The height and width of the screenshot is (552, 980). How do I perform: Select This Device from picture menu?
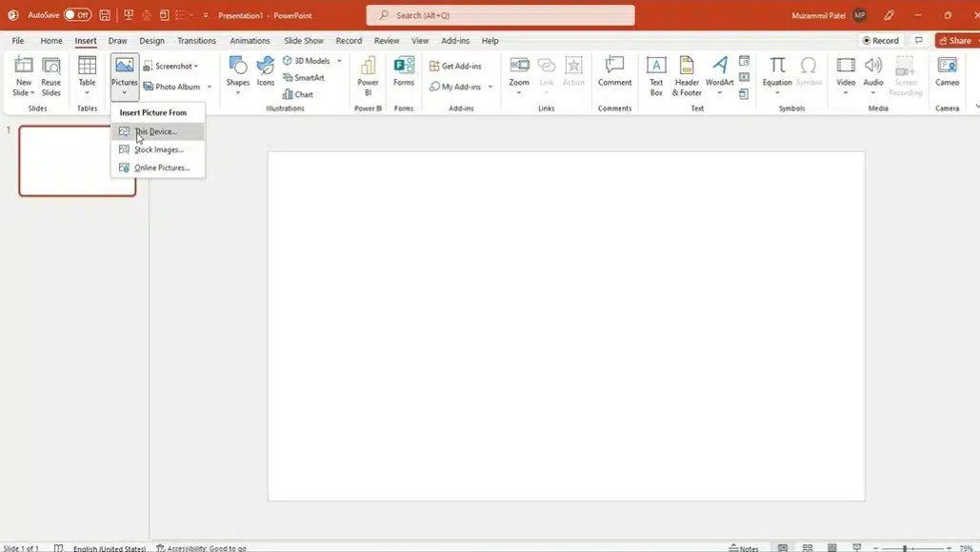tap(155, 131)
